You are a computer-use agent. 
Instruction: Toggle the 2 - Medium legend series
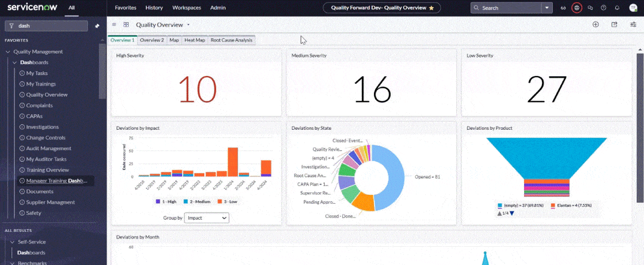(194, 202)
